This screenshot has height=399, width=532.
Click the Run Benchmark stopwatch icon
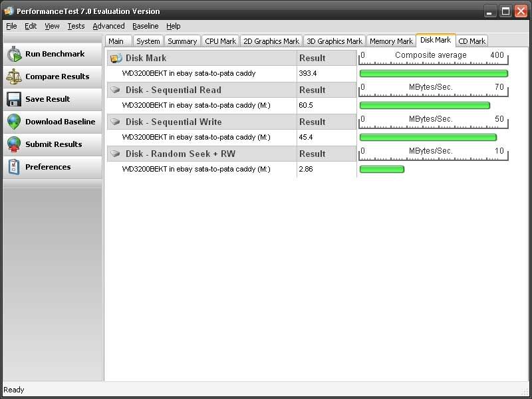(x=14, y=55)
